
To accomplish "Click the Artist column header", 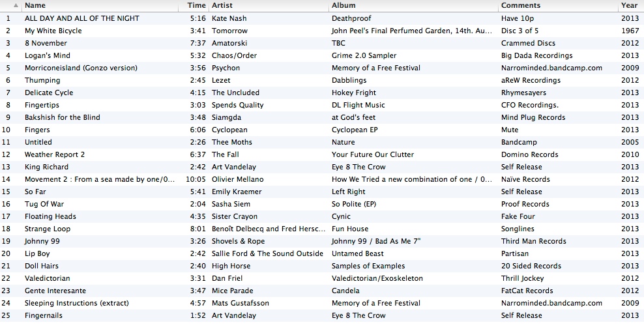I will click(x=222, y=5).
